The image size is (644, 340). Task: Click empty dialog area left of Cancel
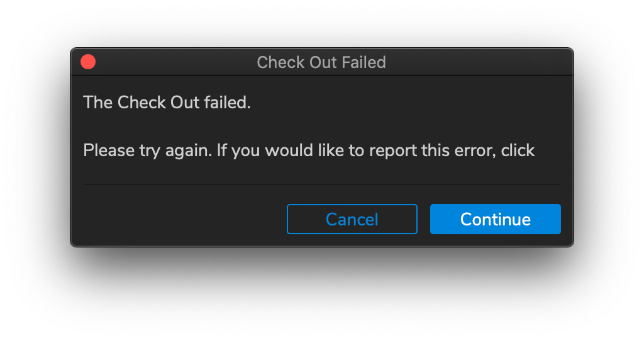coord(182,219)
